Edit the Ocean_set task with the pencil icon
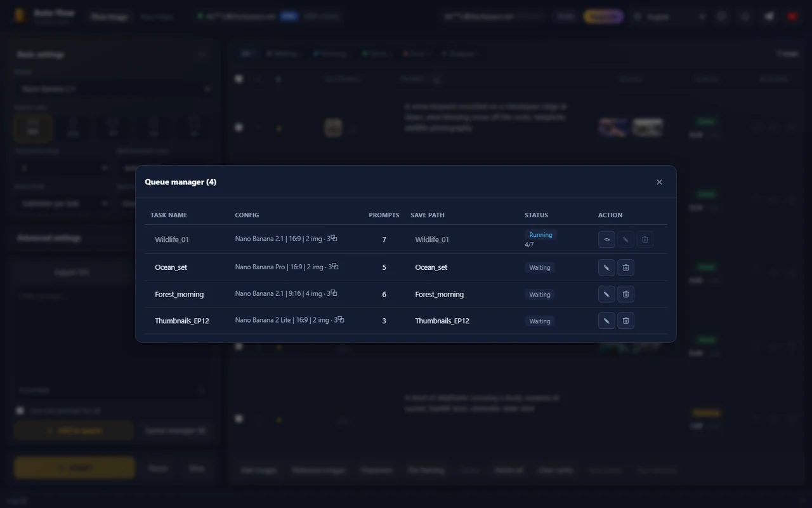This screenshot has width=812, height=508. click(606, 267)
